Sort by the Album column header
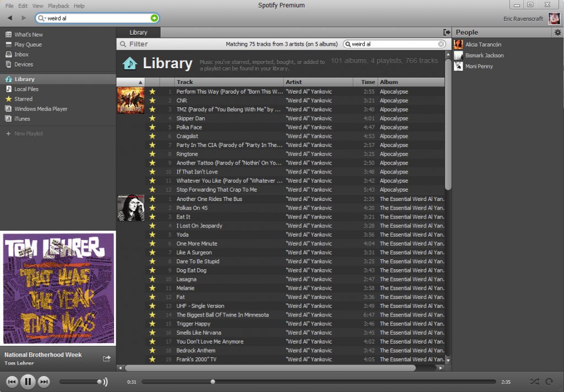 411,82
